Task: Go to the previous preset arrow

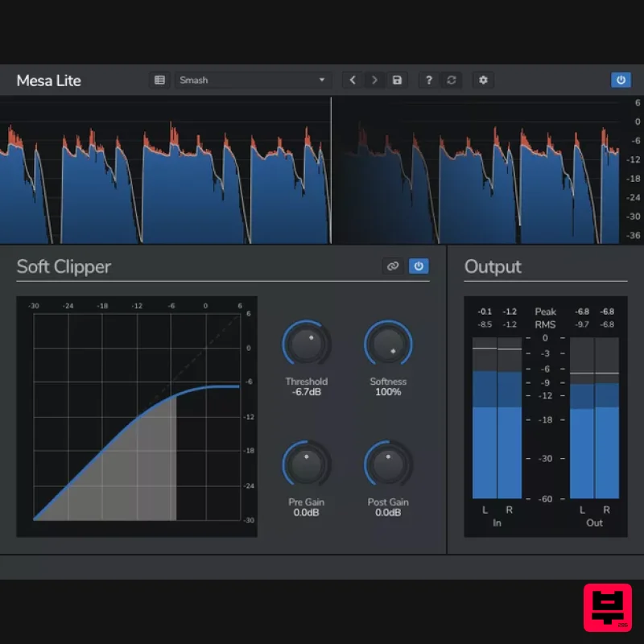Action: (353, 80)
